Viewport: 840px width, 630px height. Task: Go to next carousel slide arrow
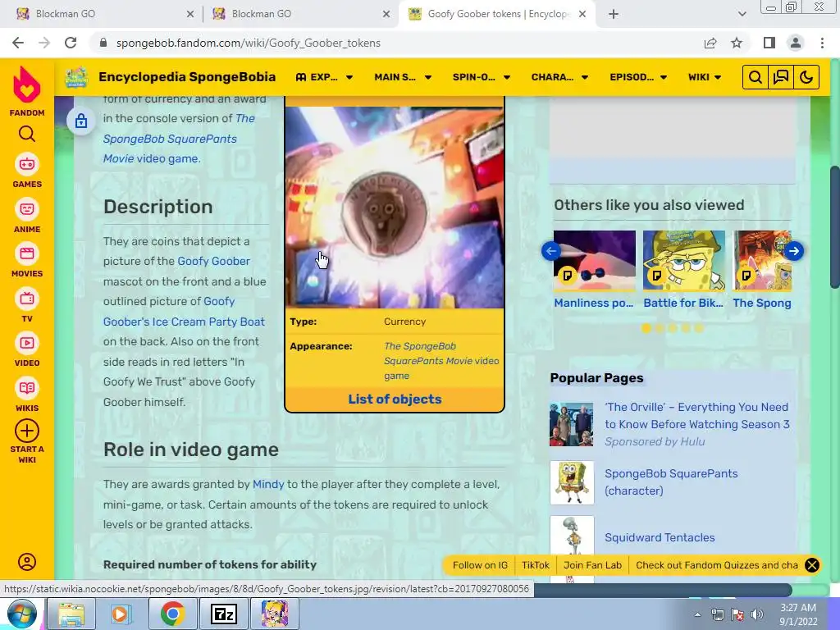point(794,251)
